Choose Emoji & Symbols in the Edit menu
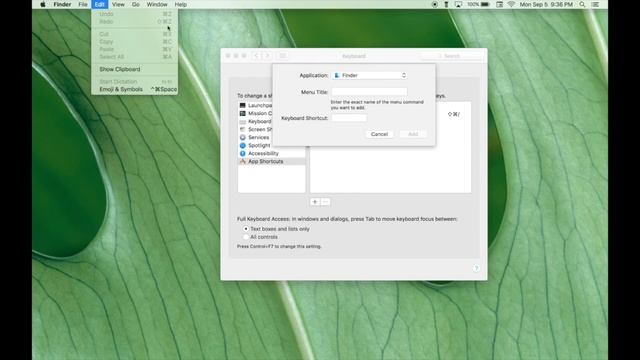 pyautogui.click(x=134, y=89)
